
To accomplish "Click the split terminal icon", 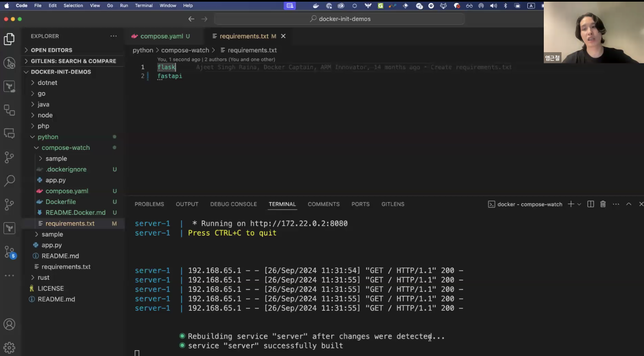I will (591, 204).
